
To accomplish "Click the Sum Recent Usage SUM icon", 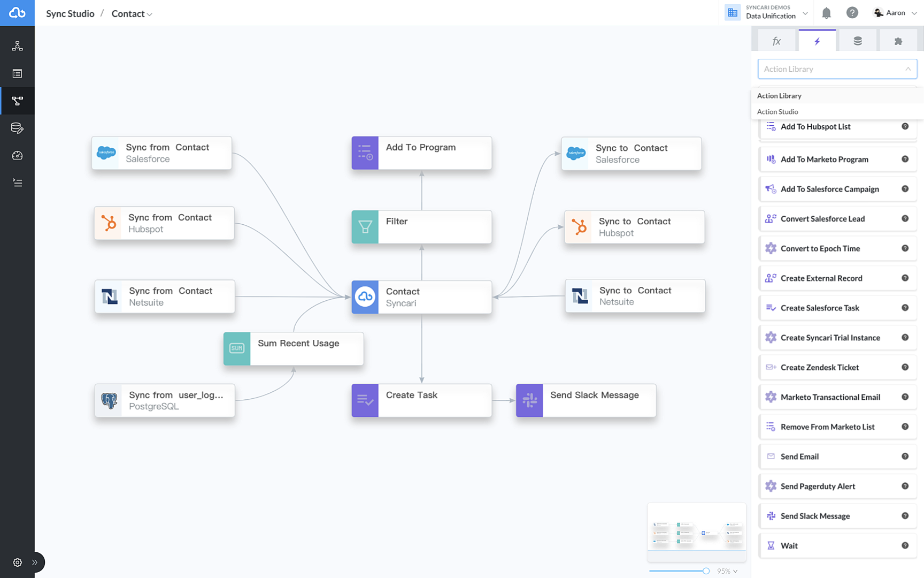I will (237, 348).
